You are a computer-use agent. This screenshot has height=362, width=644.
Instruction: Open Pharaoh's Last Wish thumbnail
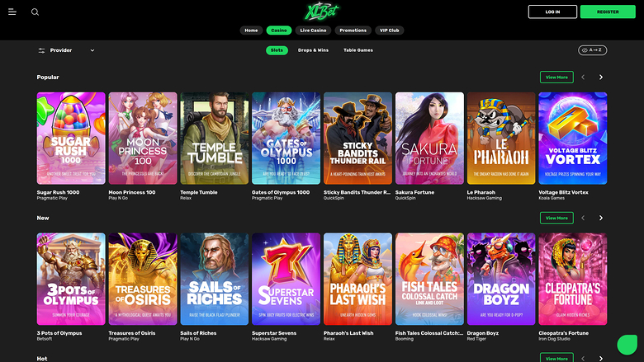pyautogui.click(x=358, y=280)
